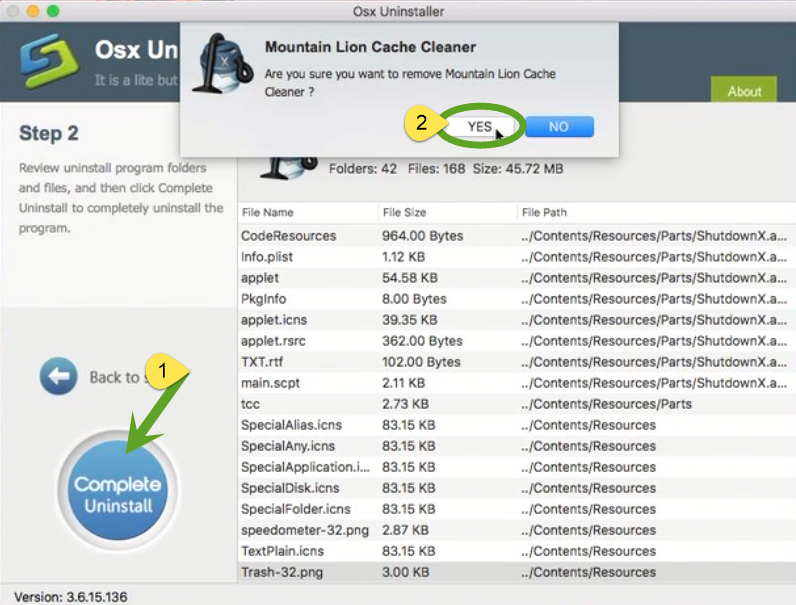Select the applet.rsrc file row
The image size is (796, 605).
pyautogui.click(x=516, y=341)
